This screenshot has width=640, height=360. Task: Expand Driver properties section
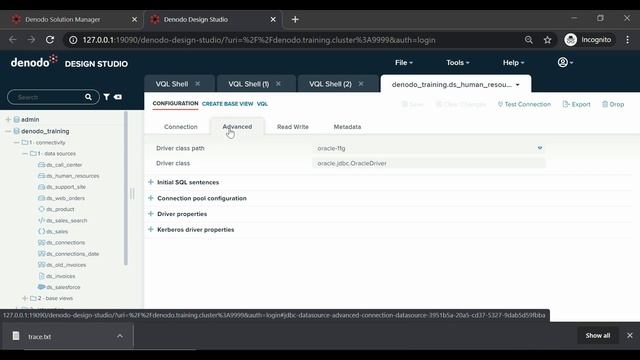click(x=151, y=214)
